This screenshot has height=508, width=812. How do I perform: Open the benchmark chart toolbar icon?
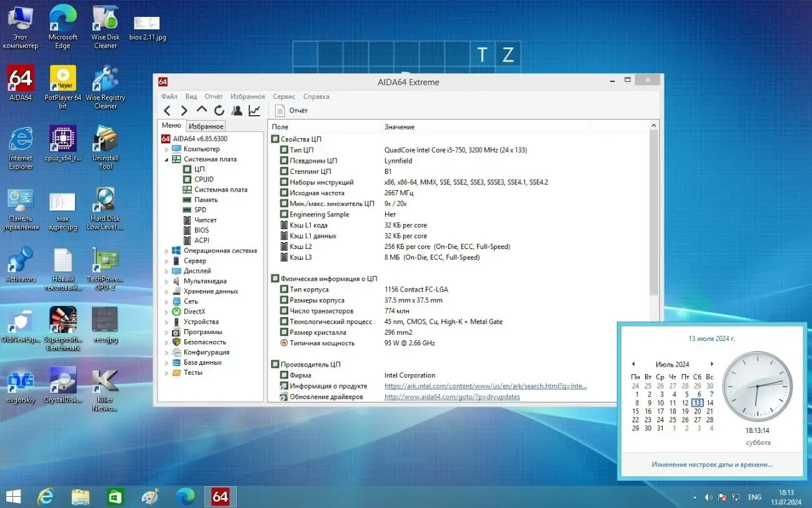254,109
